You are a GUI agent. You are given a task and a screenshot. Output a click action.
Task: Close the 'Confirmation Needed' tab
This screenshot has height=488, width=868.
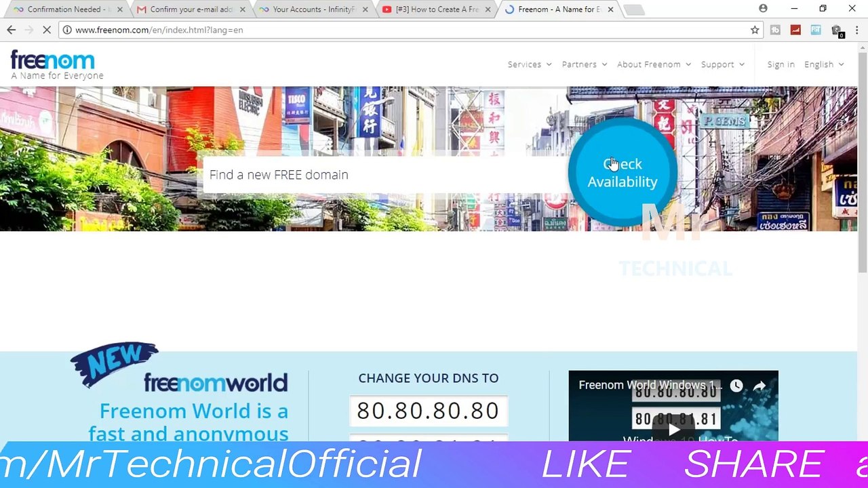[x=120, y=9]
